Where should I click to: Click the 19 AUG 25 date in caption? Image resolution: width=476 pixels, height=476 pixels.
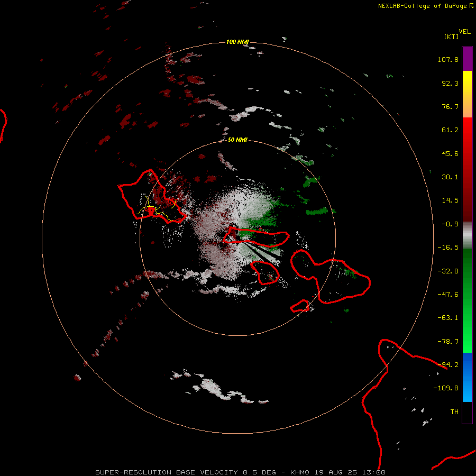[x=336, y=472]
